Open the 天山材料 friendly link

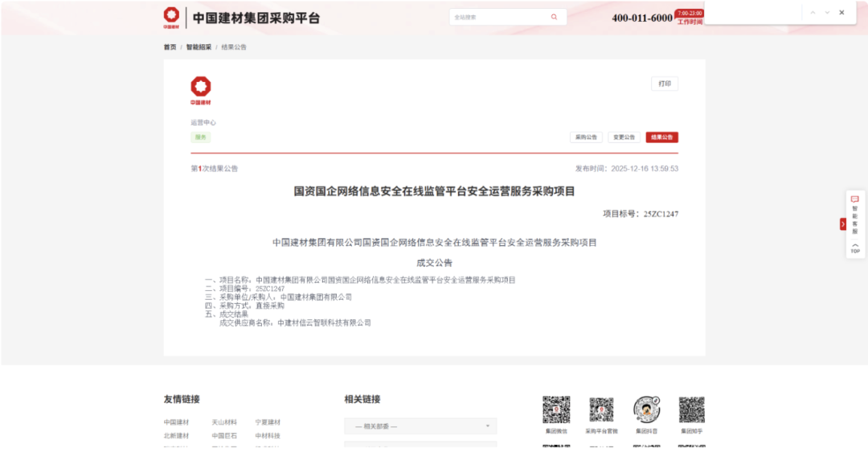(224, 422)
